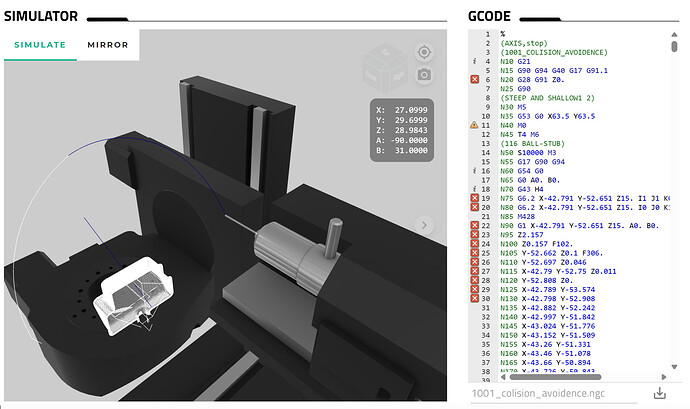
Task: Click the error marker on line 30
Action: click(474, 298)
